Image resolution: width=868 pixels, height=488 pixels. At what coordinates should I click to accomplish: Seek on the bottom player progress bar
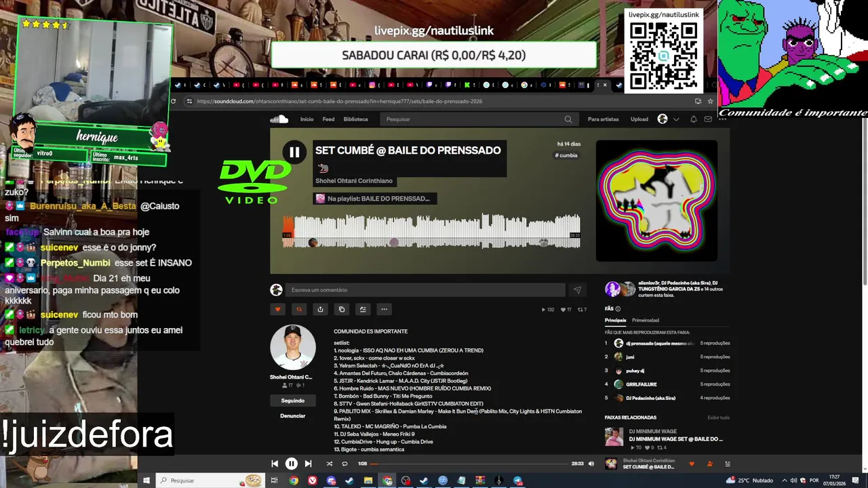point(469,464)
